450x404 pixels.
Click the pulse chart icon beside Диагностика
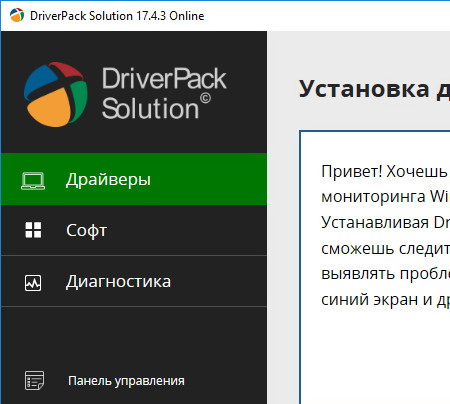pyautogui.click(x=33, y=283)
